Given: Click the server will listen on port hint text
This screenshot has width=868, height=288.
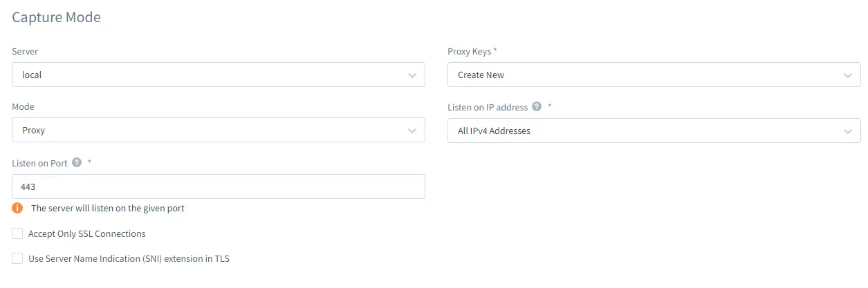Looking at the screenshot, I should [x=108, y=208].
